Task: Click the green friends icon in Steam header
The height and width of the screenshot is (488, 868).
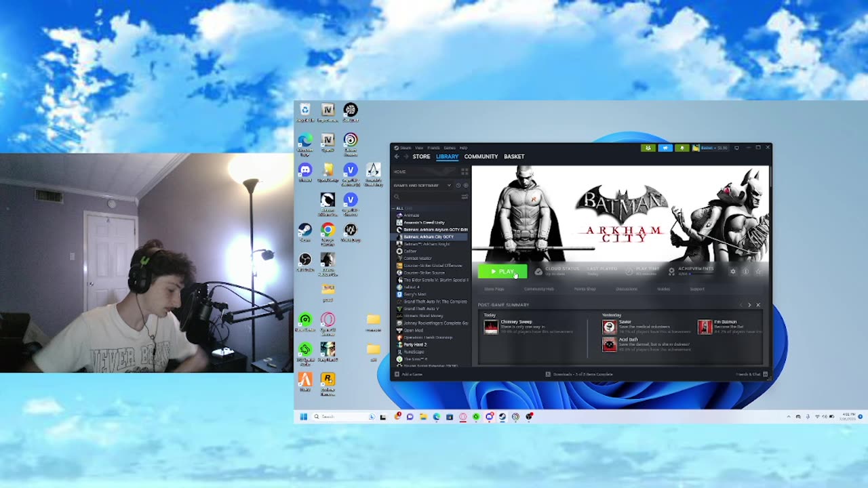Action: [x=648, y=148]
